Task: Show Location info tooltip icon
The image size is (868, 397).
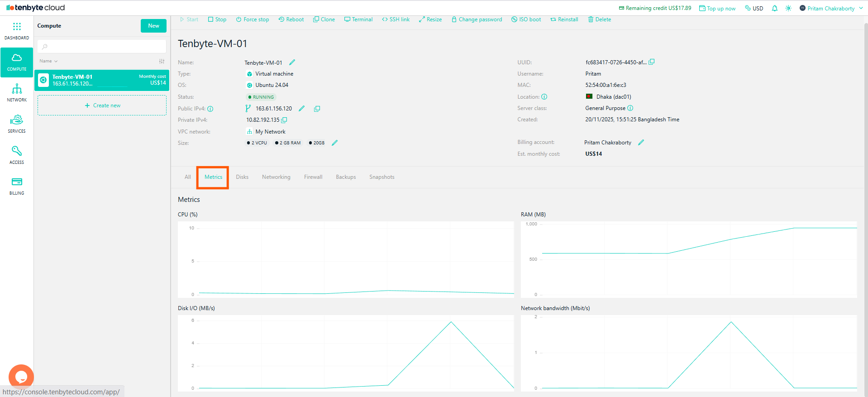Action: pos(544,97)
